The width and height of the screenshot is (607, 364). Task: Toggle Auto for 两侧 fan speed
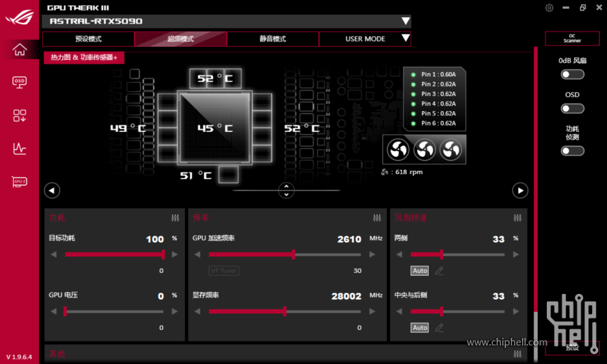(420, 271)
